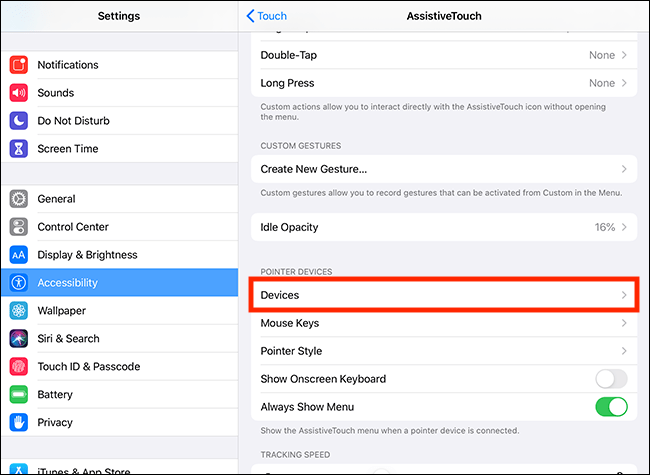The image size is (650, 475).
Task: Open Sounds via its speaker icon
Action: coord(19,93)
